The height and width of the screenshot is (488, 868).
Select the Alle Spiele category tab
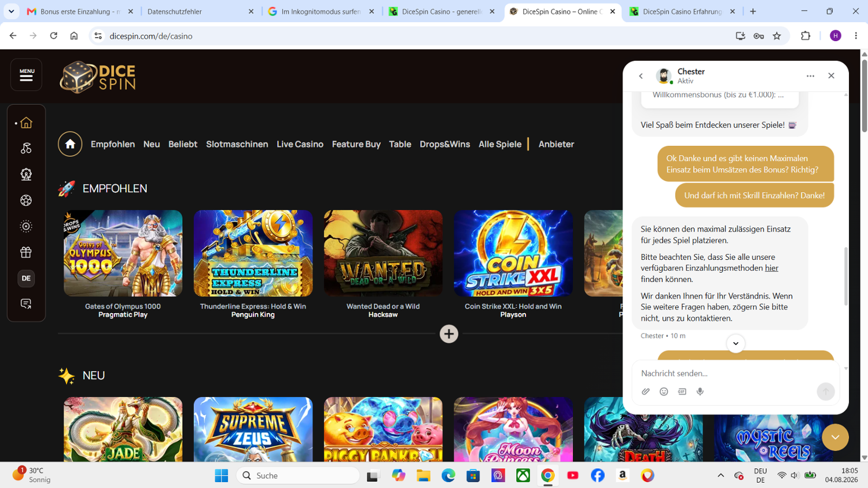point(500,144)
